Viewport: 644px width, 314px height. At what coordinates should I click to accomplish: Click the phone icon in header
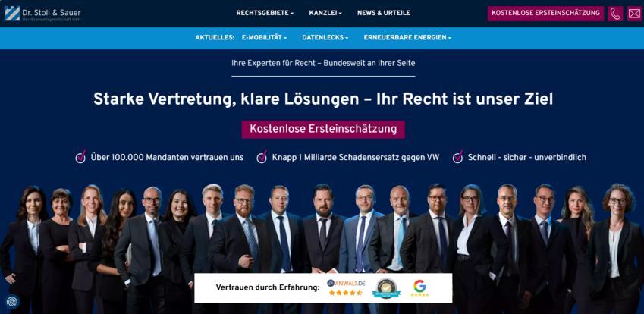615,14
